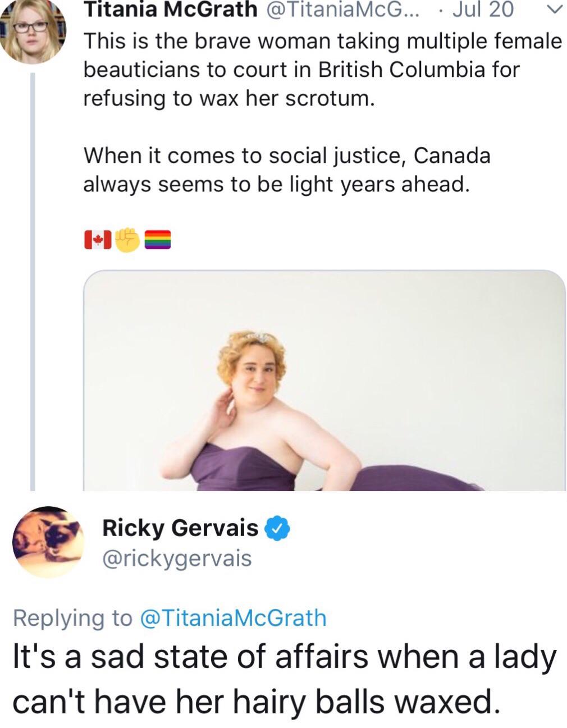Open the Ricky Gervais display name
Screen dimensions: 567x728
pos(180,528)
